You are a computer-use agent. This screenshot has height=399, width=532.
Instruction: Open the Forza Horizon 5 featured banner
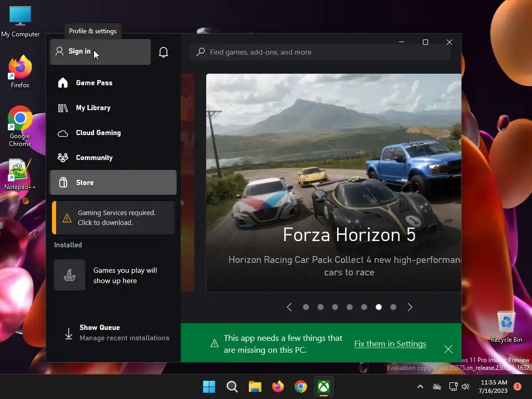pyautogui.click(x=334, y=182)
